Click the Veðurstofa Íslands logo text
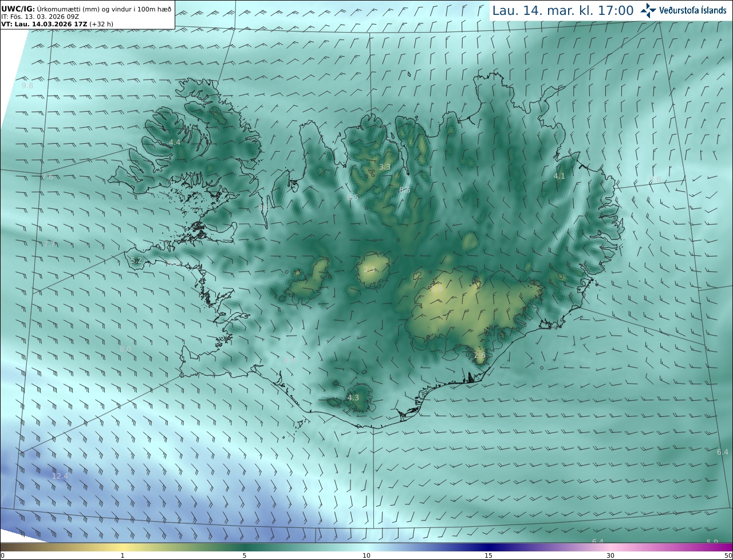733x560 pixels. (x=693, y=10)
